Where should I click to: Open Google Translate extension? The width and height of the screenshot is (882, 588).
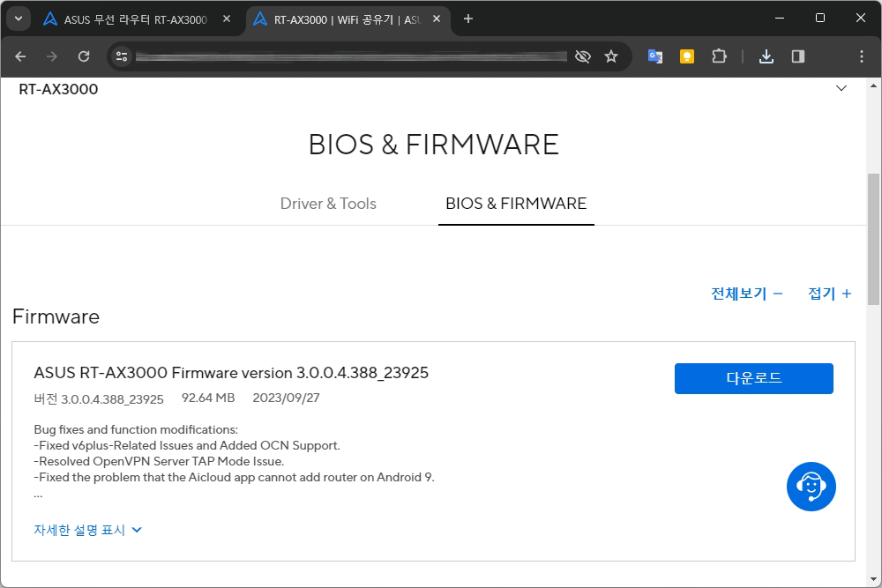tap(655, 56)
